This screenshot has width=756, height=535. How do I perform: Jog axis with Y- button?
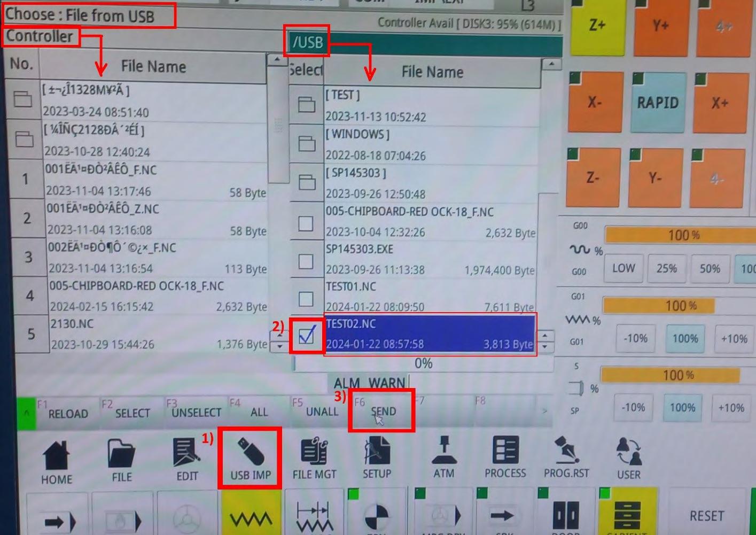pyautogui.click(x=656, y=178)
